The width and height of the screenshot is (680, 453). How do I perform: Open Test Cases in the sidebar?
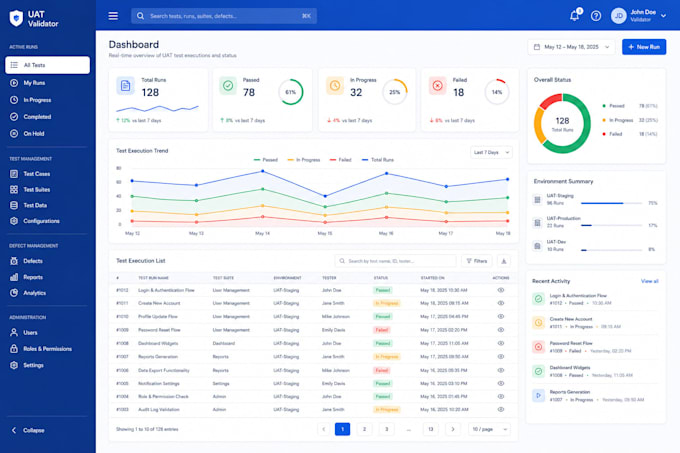coord(48,174)
